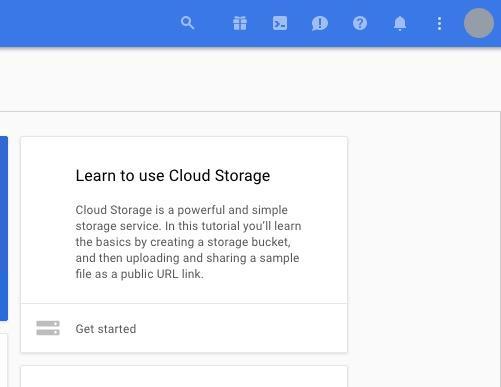Select the partially visible card below Get started
Image resolution: width=501 pixels, height=387 pixels.
click(x=184, y=377)
